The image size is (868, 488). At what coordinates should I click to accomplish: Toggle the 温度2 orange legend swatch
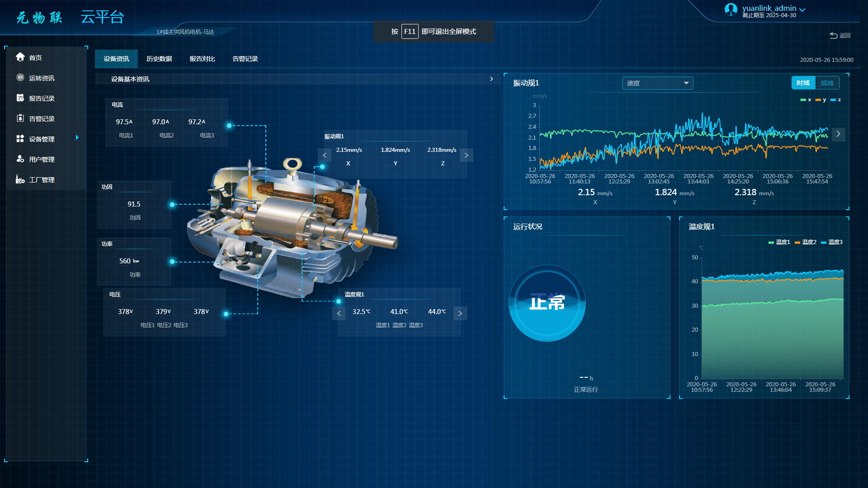tap(797, 243)
